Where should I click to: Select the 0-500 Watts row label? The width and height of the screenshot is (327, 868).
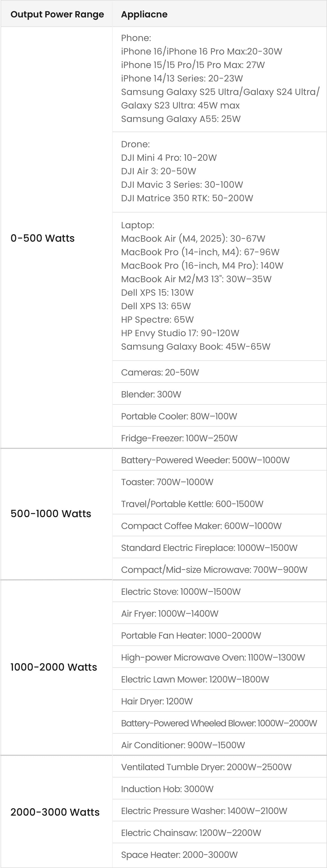pos(42,238)
